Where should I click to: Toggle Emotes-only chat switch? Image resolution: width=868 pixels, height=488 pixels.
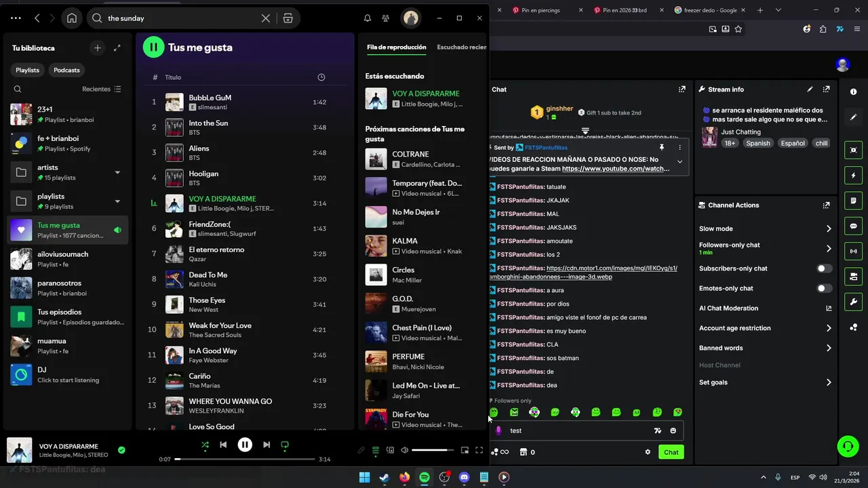[x=824, y=288]
